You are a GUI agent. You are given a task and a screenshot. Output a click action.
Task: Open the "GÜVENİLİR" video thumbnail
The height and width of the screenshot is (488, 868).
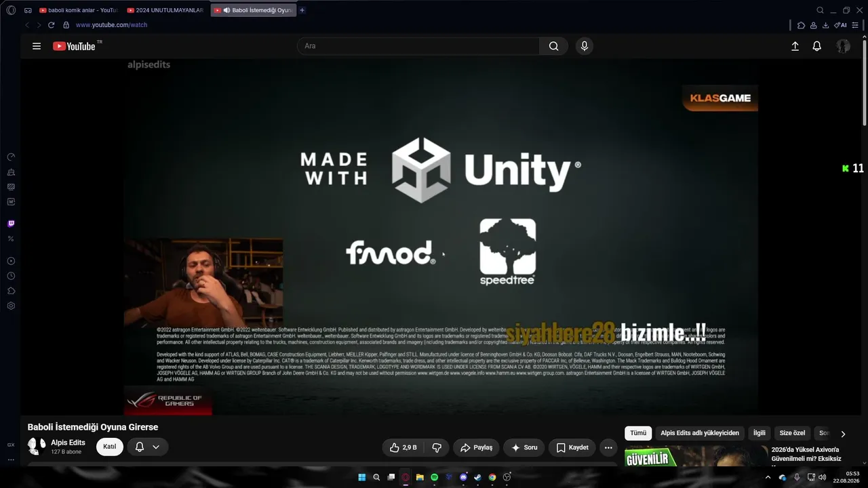pos(696,455)
